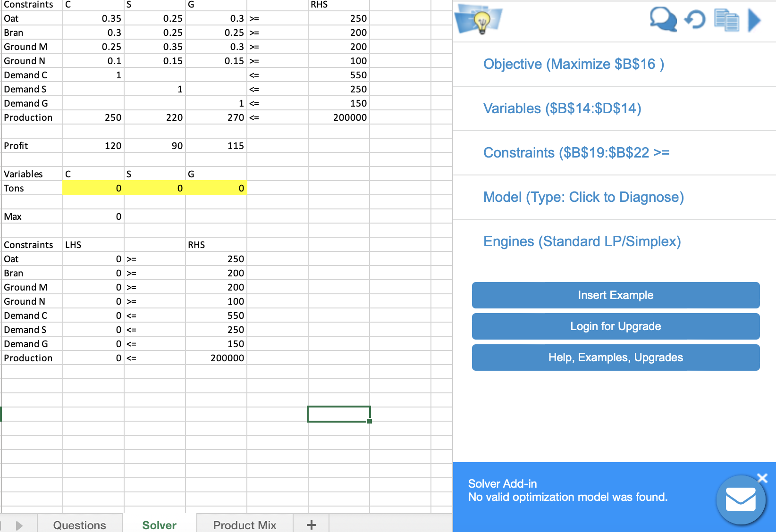Add a new worksheet with the plus icon
The image size is (776, 532).
tap(311, 524)
